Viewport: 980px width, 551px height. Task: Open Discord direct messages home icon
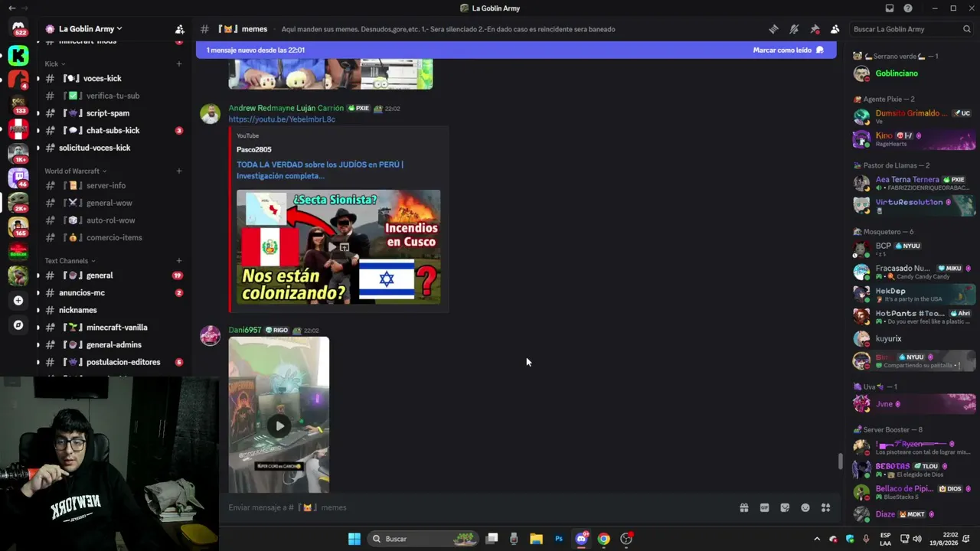tap(18, 29)
